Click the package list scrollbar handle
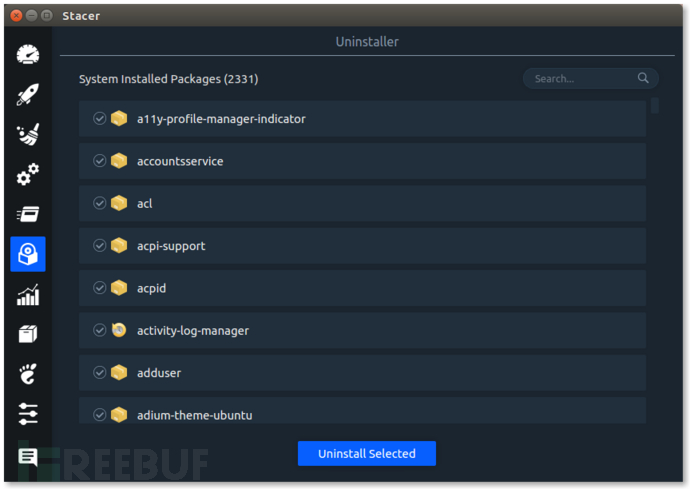 pyautogui.click(x=655, y=106)
